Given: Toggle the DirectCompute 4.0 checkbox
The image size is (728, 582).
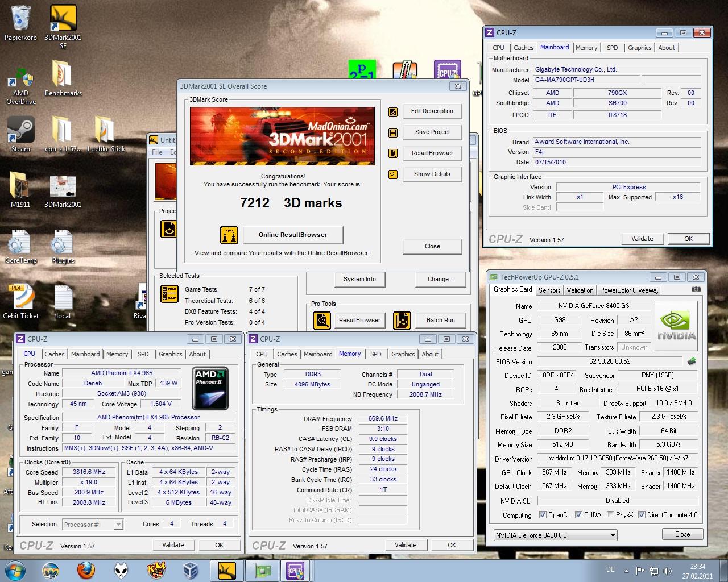Looking at the screenshot, I should click(x=642, y=515).
